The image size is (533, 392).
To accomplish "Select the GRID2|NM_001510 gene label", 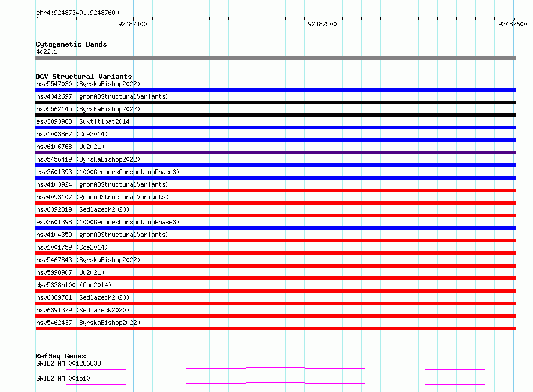I will 63,378.
